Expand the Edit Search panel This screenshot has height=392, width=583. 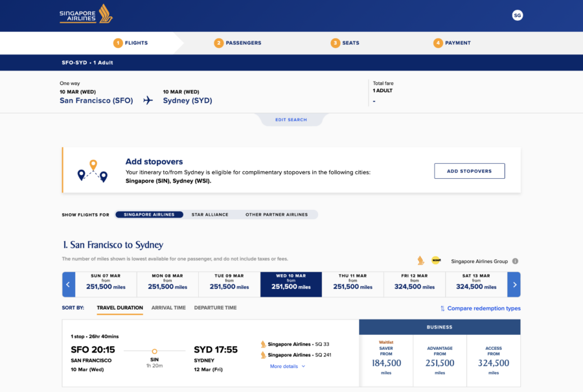291,120
